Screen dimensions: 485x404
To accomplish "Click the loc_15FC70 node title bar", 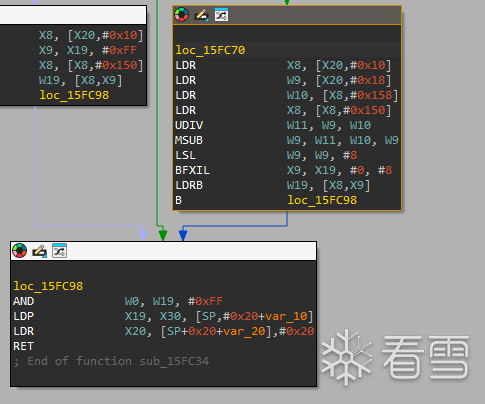I will pyautogui.click(x=287, y=15).
